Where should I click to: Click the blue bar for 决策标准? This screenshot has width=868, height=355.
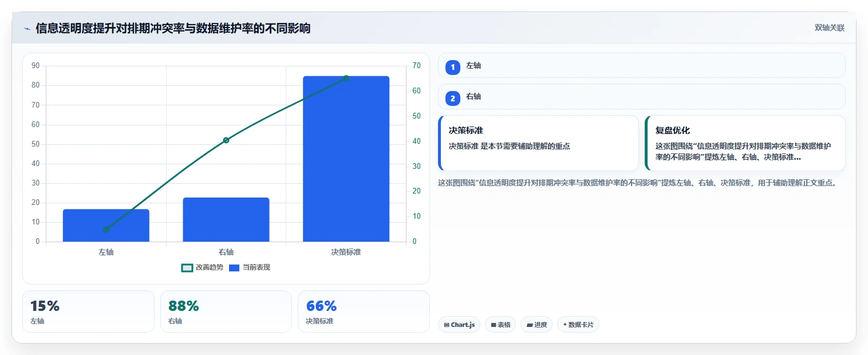[x=346, y=159]
